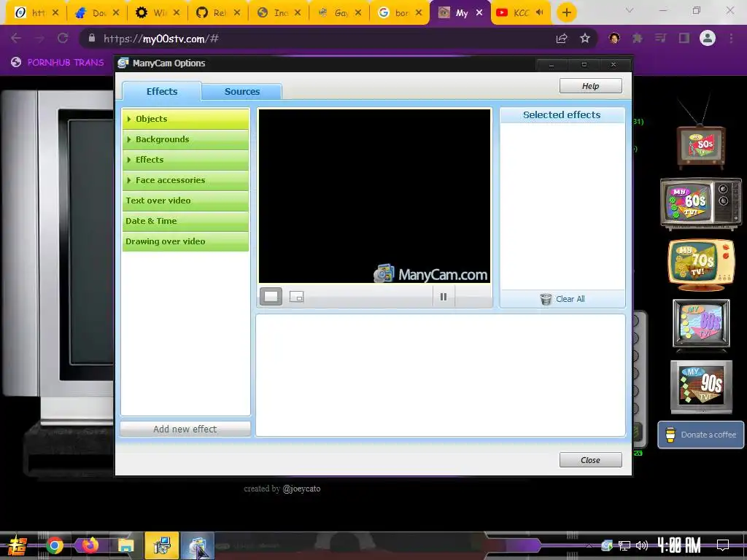Viewport: 747px width, 560px height.
Task: Click the Close button at the bottom of ManyCam
Action: click(x=590, y=460)
